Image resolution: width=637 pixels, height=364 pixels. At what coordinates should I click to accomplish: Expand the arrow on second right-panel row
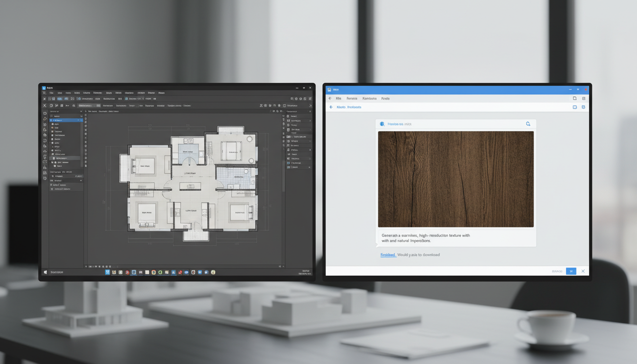(310, 121)
